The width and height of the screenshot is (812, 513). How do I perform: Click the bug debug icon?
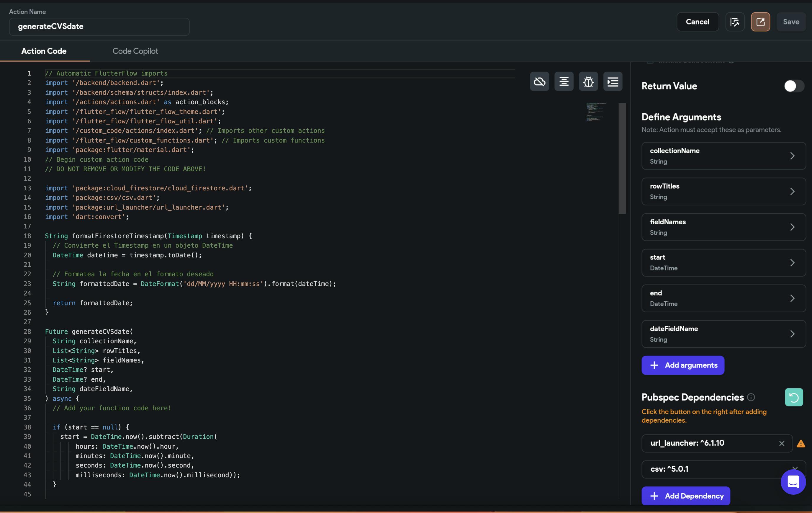(588, 81)
